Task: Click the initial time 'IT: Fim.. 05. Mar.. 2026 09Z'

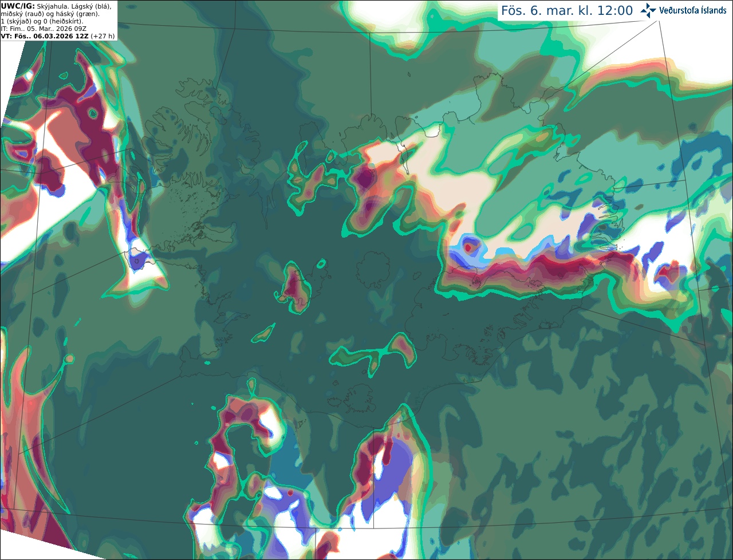Action: coord(44,29)
